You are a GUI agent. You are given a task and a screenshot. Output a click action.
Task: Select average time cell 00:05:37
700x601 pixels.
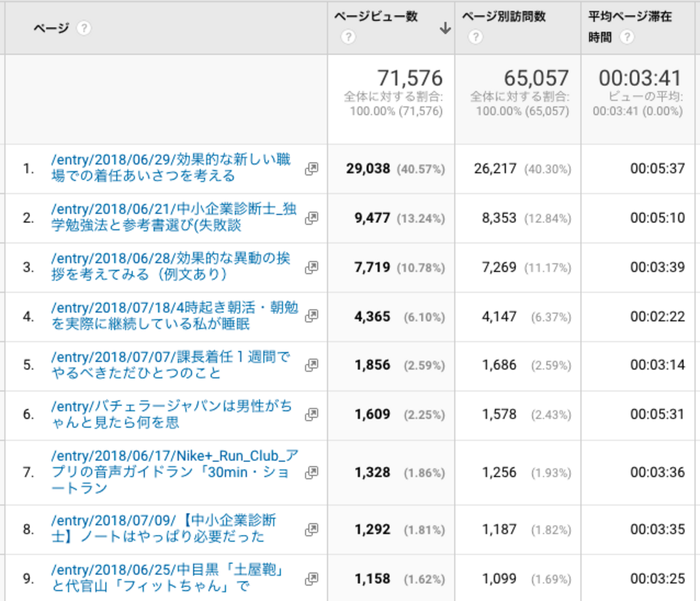click(657, 168)
